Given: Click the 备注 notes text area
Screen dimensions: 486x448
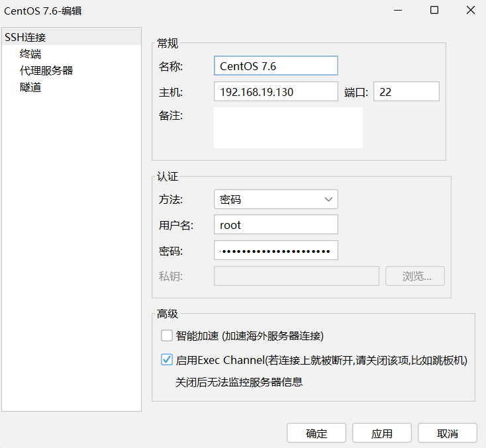Looking at the screenshot, I should point(288,128).
